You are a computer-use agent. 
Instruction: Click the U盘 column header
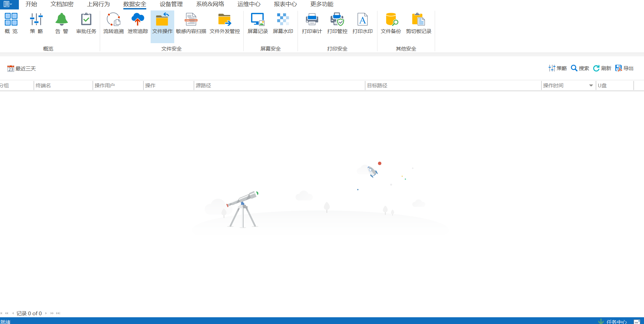[x=615, y=86]
